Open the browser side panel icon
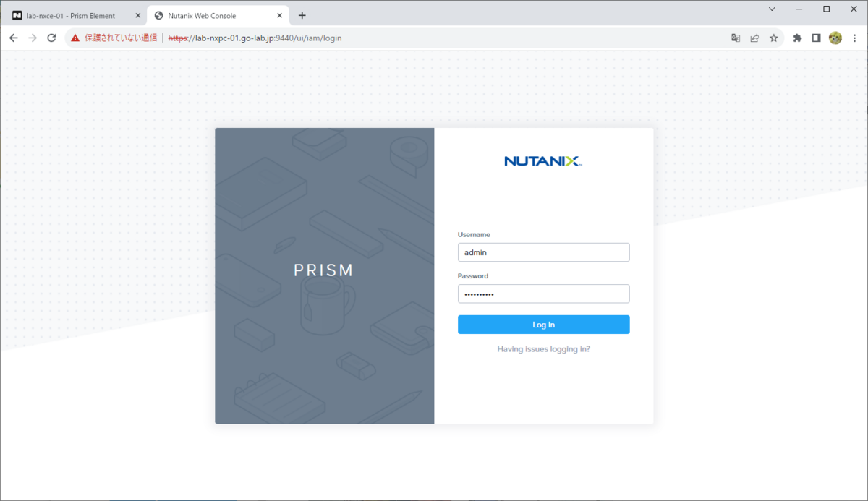This screenshot has height=501, width=868. tap(816, 38)
